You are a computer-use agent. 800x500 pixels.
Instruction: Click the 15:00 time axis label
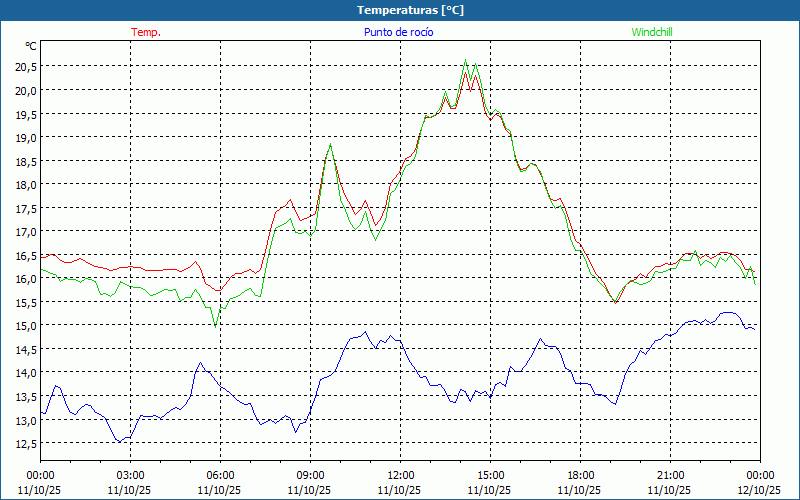click(490, 475)
